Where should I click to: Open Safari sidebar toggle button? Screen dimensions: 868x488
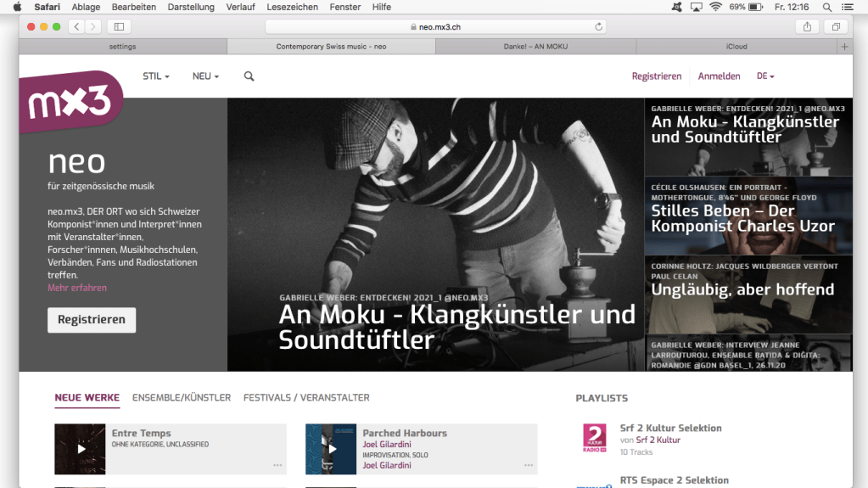119,27
